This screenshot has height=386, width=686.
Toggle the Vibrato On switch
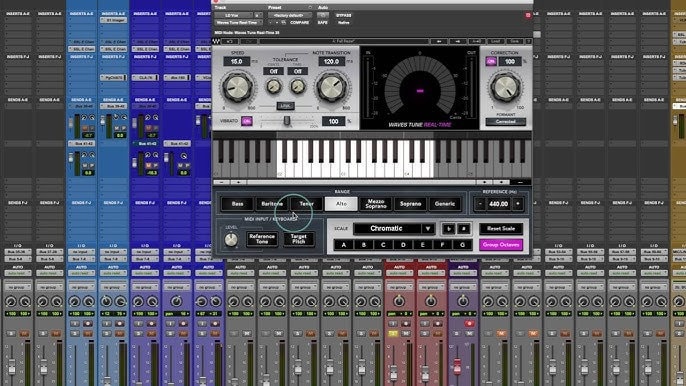tap(247, 121)
